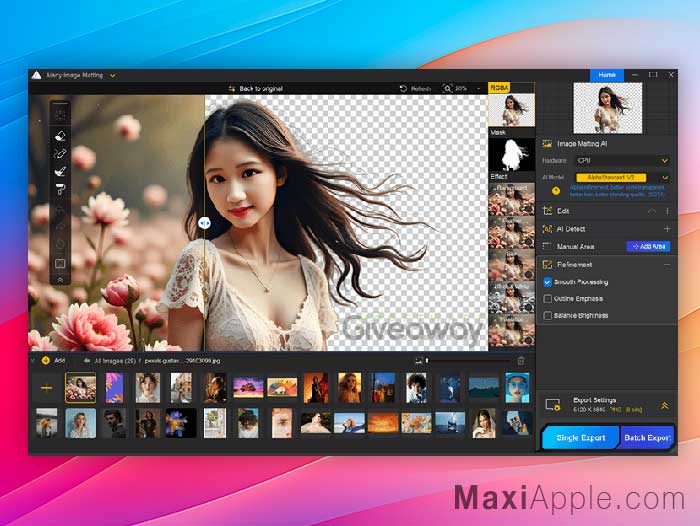
Task: Click Batch Export button
Action: point(647,438)
